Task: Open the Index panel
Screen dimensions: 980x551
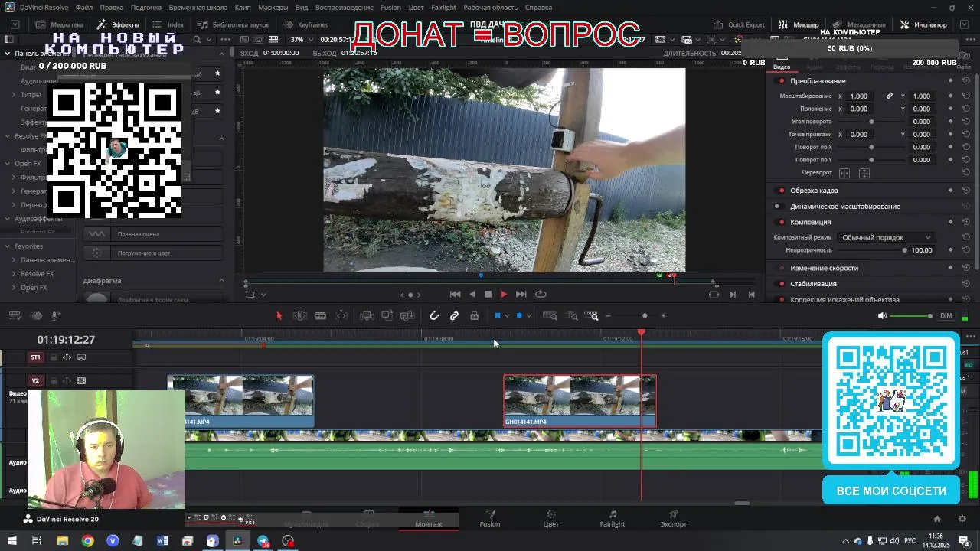Action: (168, 24)
